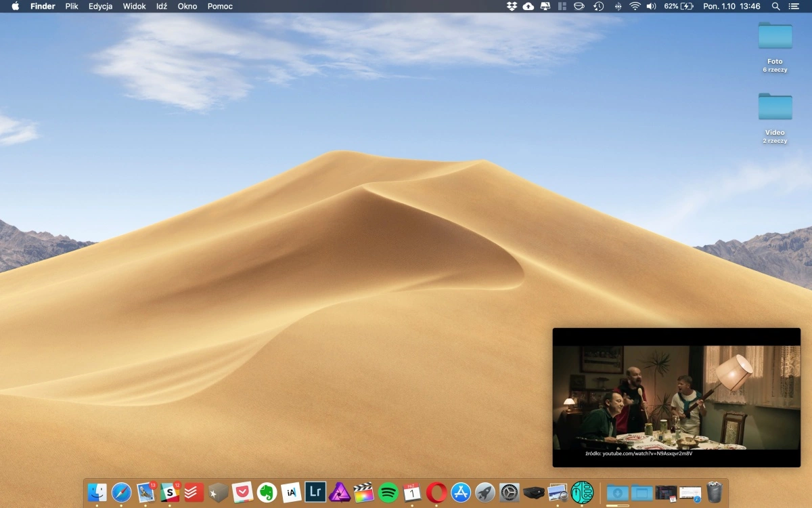Click the picture-in-picture video window
Image resolution: width=812 pixels, height=508 pixels.
pyautogui.click(x=677, y=398)
